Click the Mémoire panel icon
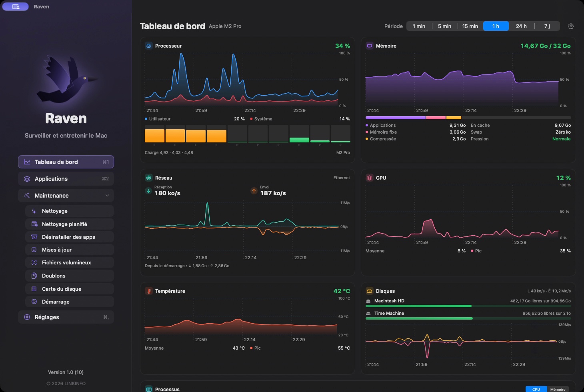This screenshot has height=392, width=584. pos(370,46)
